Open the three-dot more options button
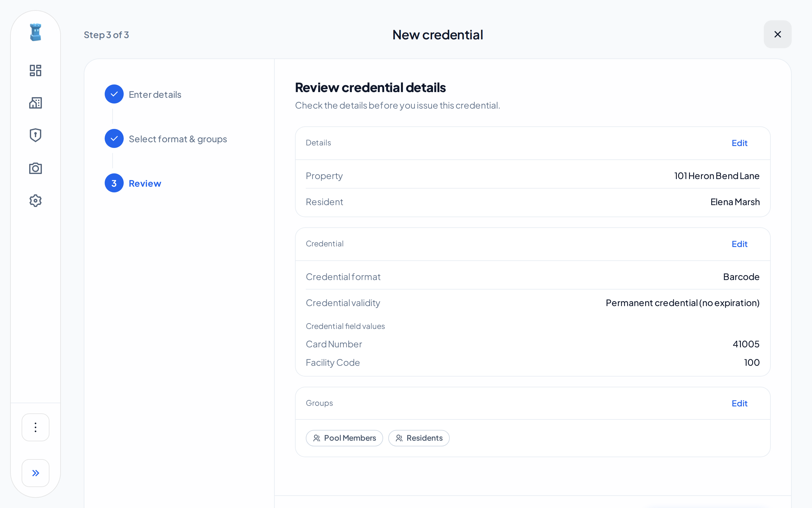Viewport: 812px width, 508px height. click(x=36, y=427)
